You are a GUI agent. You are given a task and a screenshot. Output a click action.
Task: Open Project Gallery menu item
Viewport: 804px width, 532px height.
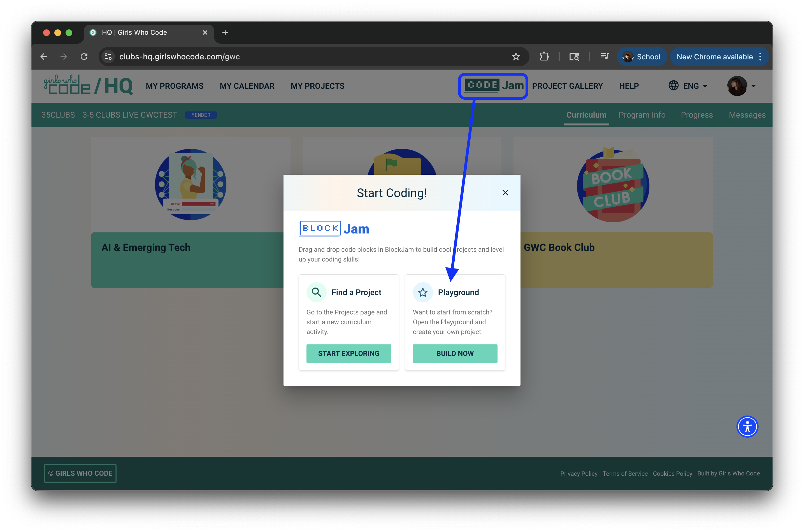point(567,86)
